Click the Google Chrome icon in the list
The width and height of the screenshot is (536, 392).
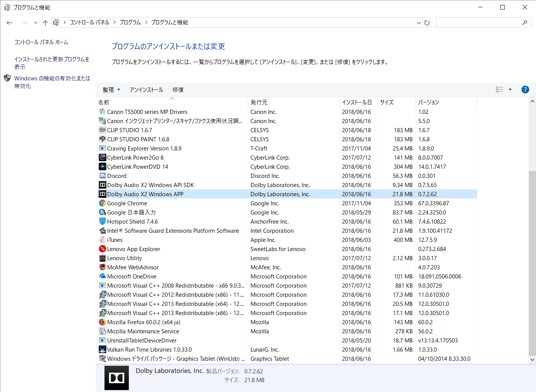(102, 203)
